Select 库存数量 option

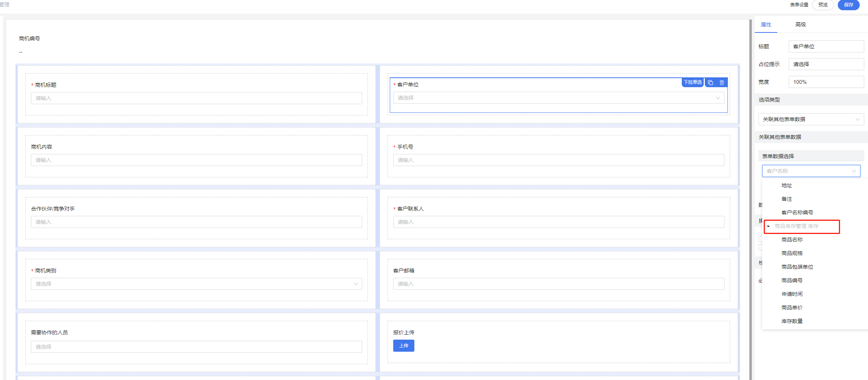click(x=792, y=322)
